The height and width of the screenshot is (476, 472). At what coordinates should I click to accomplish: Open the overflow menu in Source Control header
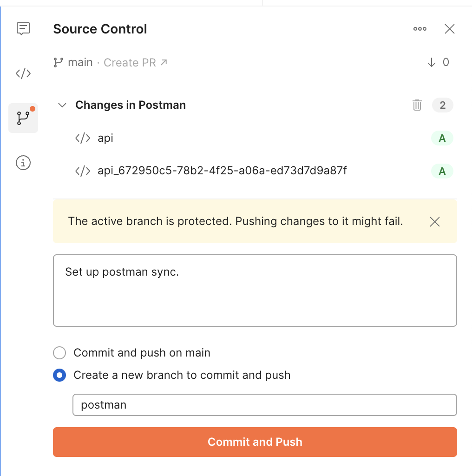pos(420,29)
